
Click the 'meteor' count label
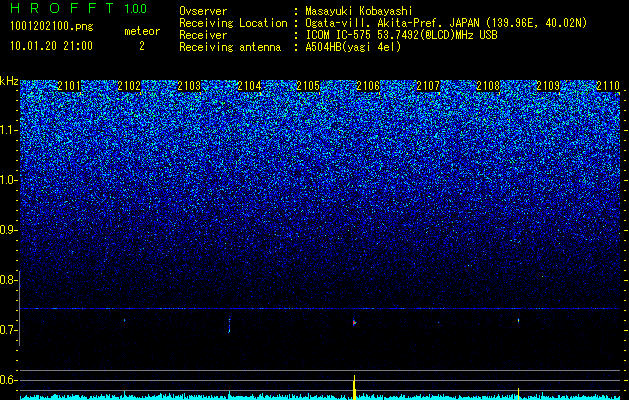142,31
